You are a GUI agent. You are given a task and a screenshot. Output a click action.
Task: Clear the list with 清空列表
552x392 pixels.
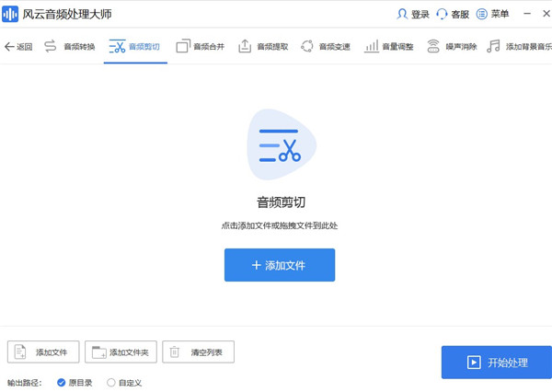tap(198, 352)
